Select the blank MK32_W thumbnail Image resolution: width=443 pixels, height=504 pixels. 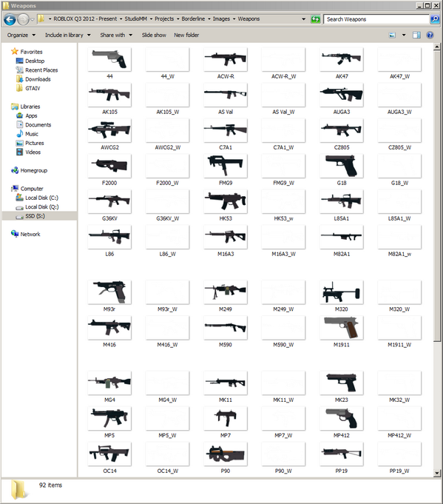399,383
